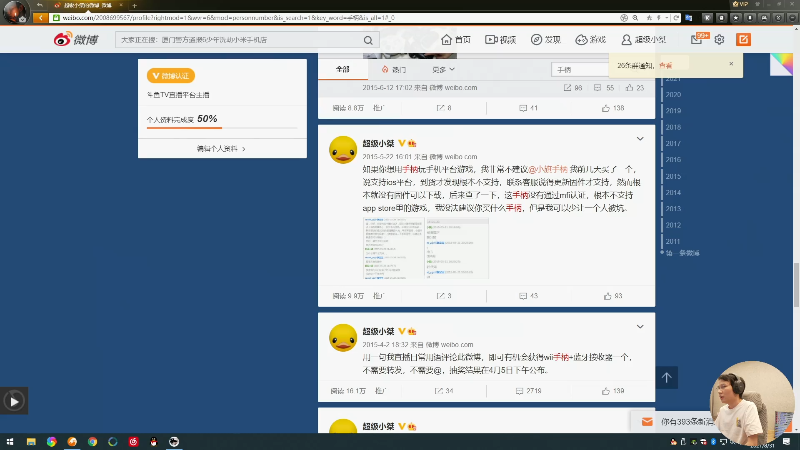Open the right screenshot thumbnail in the post

point(458,248)
